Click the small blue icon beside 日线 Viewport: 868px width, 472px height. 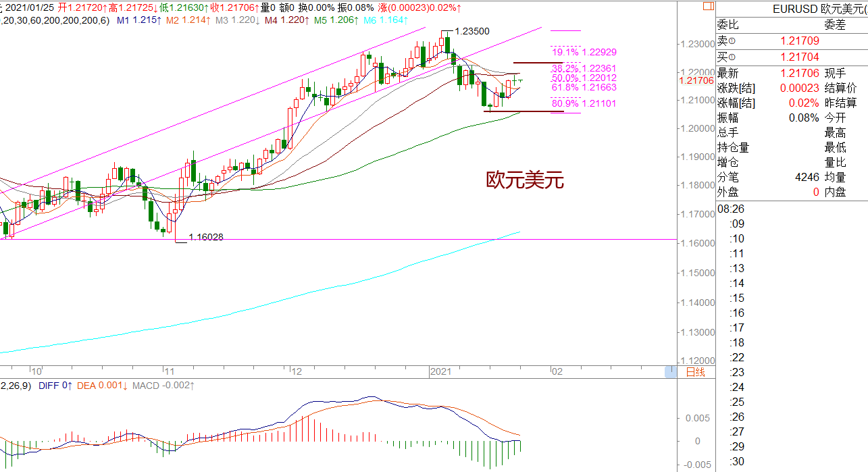(x=670, y=371)
